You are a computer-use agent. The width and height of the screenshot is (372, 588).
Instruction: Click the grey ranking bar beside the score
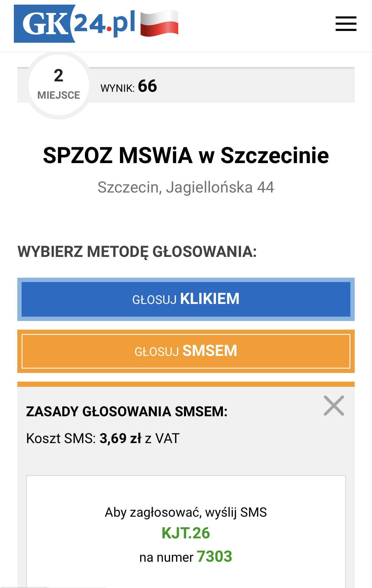coord(254,85)
